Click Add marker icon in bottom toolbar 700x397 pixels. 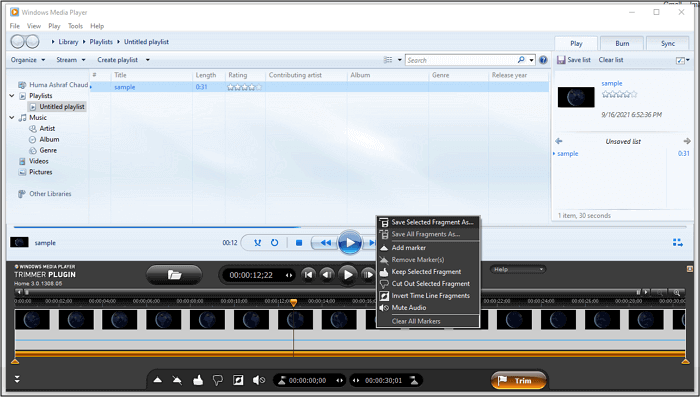pos(158,380)
